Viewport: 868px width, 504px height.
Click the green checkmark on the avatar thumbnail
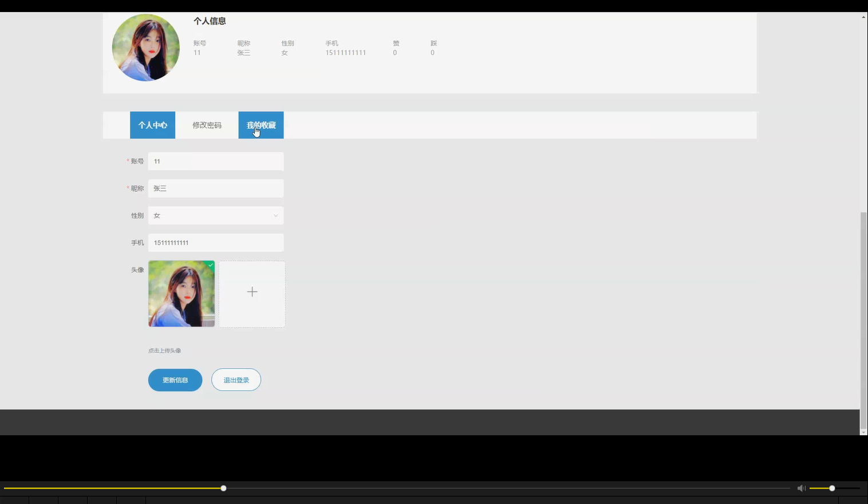pos(210,265)
